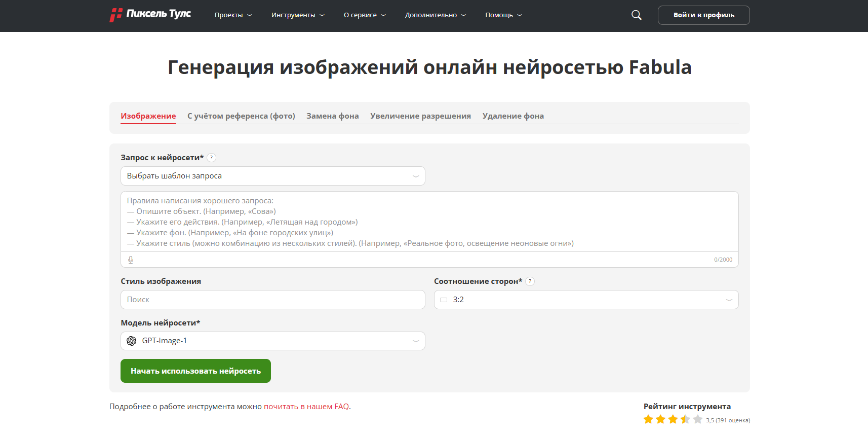Open the Проекты menu

tap(233, 15)
